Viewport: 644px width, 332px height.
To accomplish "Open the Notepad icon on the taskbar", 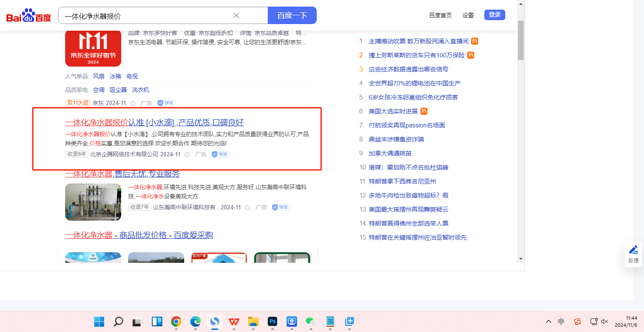I will click(x=330, y=322).
